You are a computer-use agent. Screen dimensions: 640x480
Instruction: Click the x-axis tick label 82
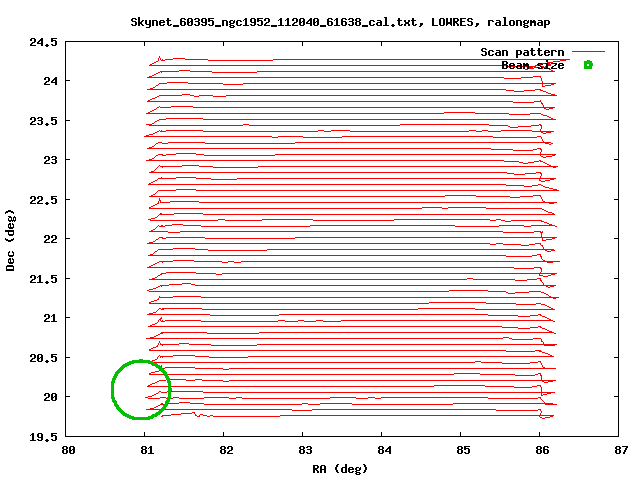coord(226,450)
